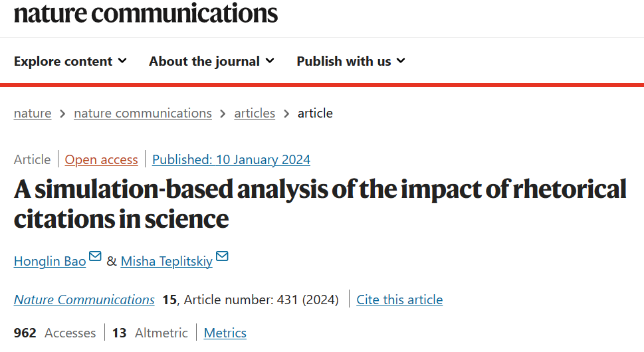This screenshot has width=644, height=352.
Task: Click the email icon beside Misha Teplitskiy
Action: tap(222, 257)
